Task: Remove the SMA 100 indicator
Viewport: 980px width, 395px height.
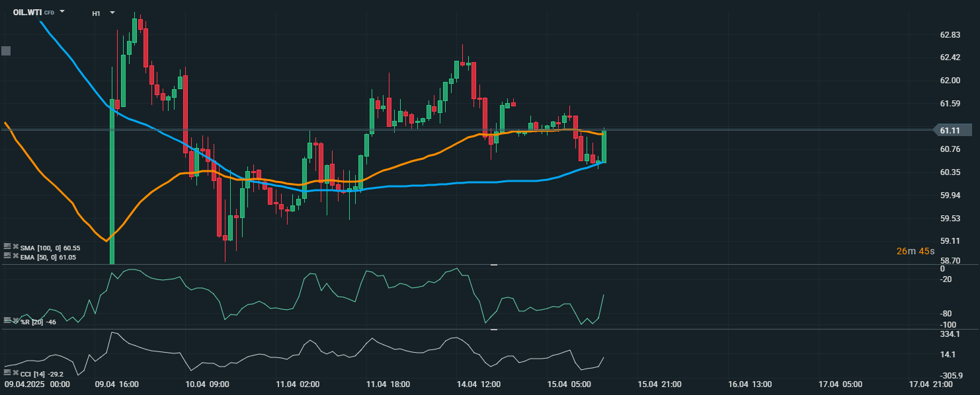Action: pos(16,246)
